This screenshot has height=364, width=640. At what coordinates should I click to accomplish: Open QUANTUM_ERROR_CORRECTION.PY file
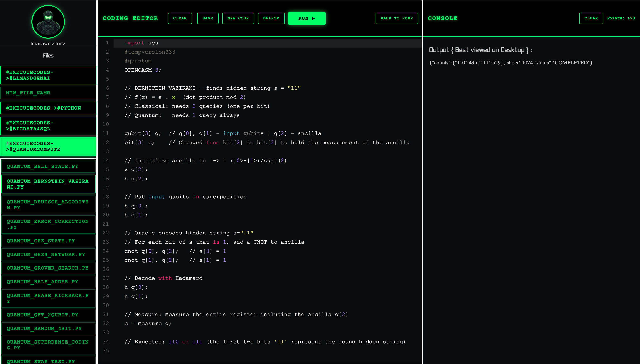point(48,224)
